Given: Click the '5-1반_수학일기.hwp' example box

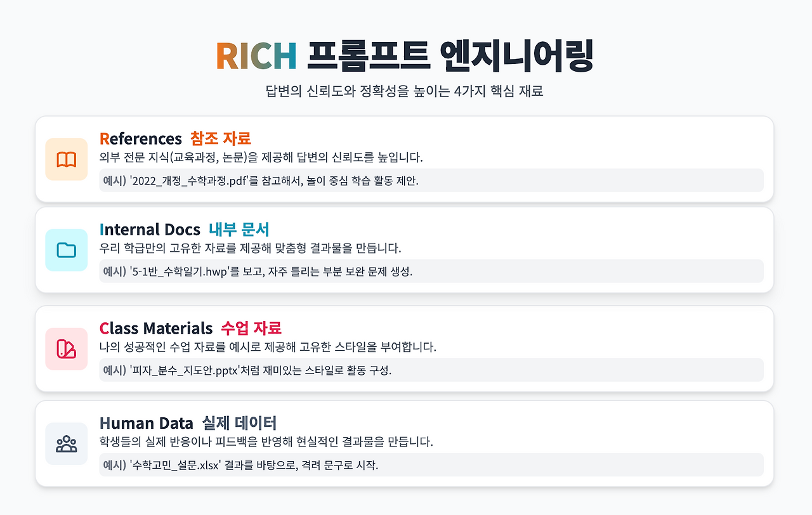Looking at the screenshot, I should pos(431,271).
